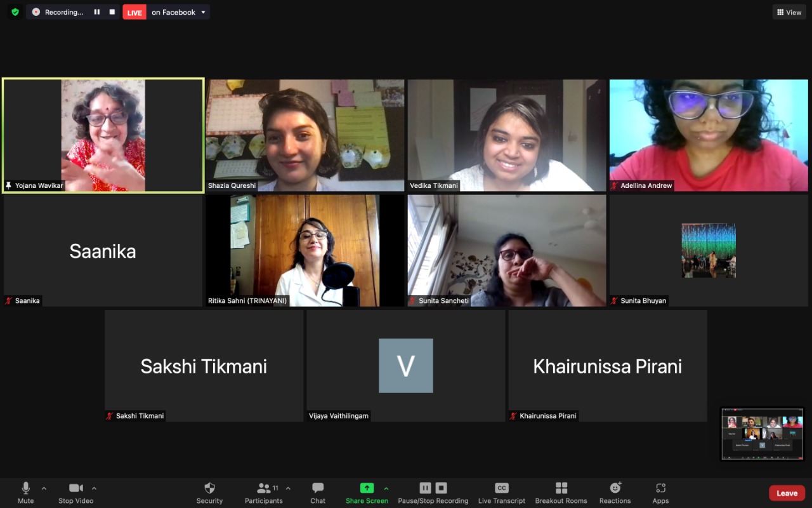Toggle Stop Video camera button
The width and height of the screenshot is (812, 508).
[x=75, y=493]
